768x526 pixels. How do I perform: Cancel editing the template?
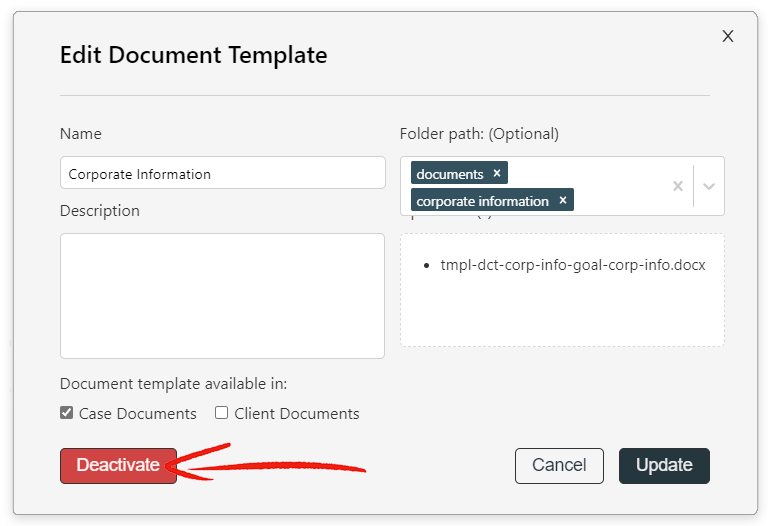559,466
